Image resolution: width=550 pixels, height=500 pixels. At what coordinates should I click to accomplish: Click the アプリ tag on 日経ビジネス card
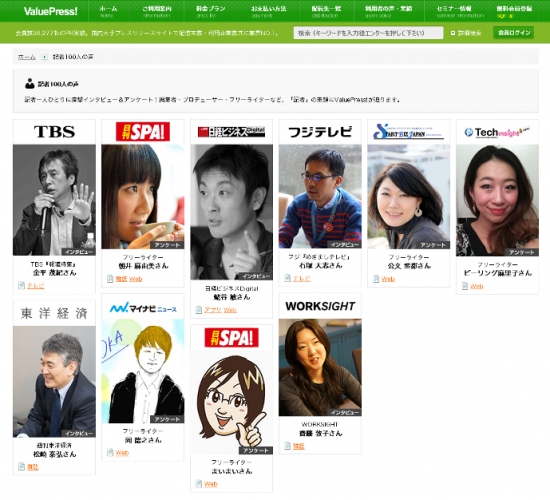click(213, 310)
